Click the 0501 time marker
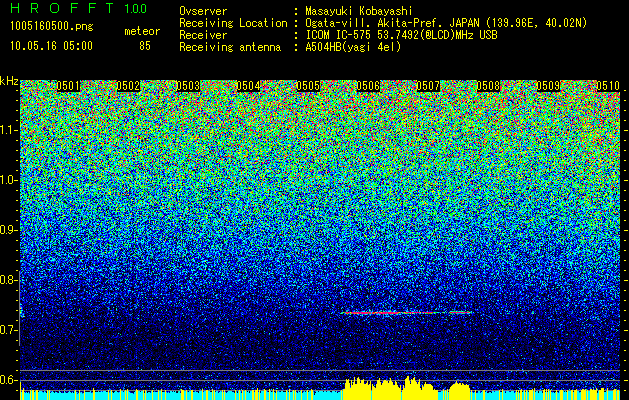The width and height of the screenshot is (629, 400). pyautogui.click(x=68, y=86)
